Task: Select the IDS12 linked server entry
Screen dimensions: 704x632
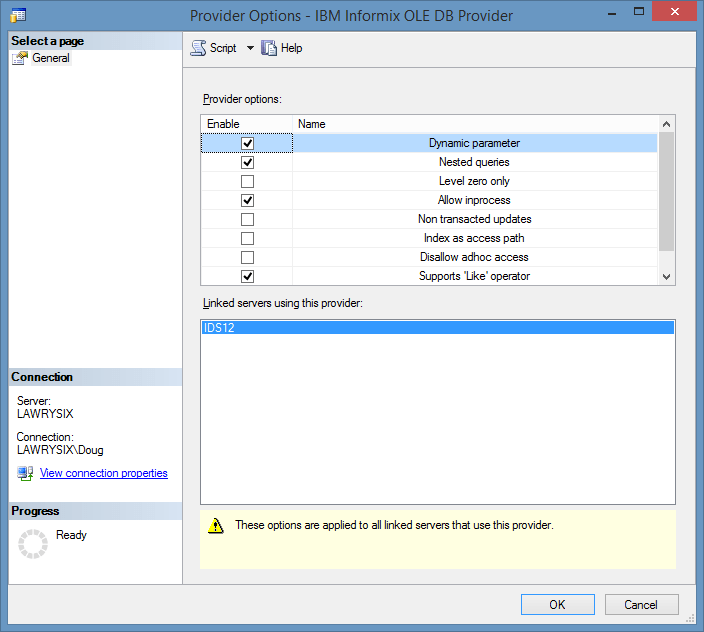Action: (437, 328)
